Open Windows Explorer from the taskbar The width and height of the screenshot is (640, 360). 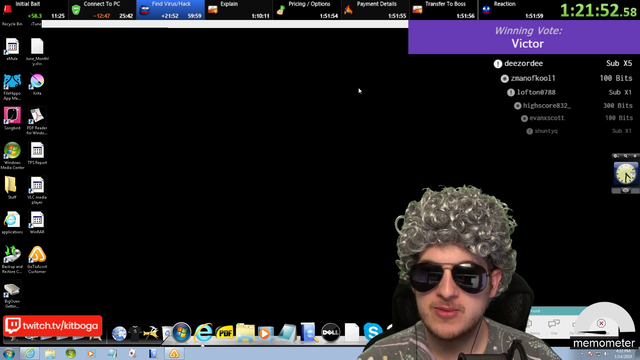pyautogui.click(x=50, y=353)
